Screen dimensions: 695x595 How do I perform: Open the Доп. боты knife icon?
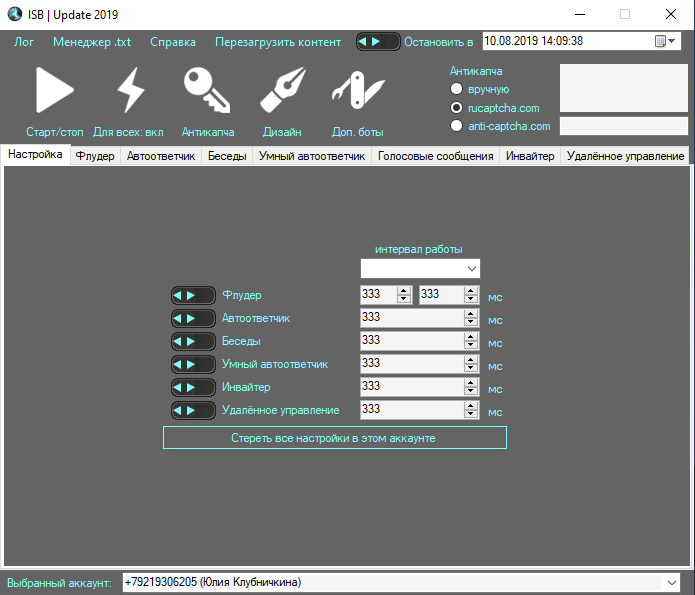pos(358,90)
